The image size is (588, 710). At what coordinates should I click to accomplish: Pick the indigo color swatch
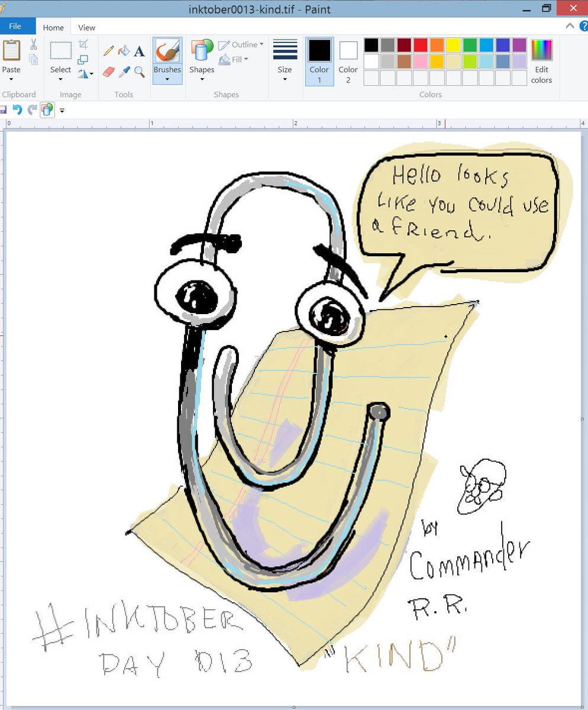click(x=503, y=45)
